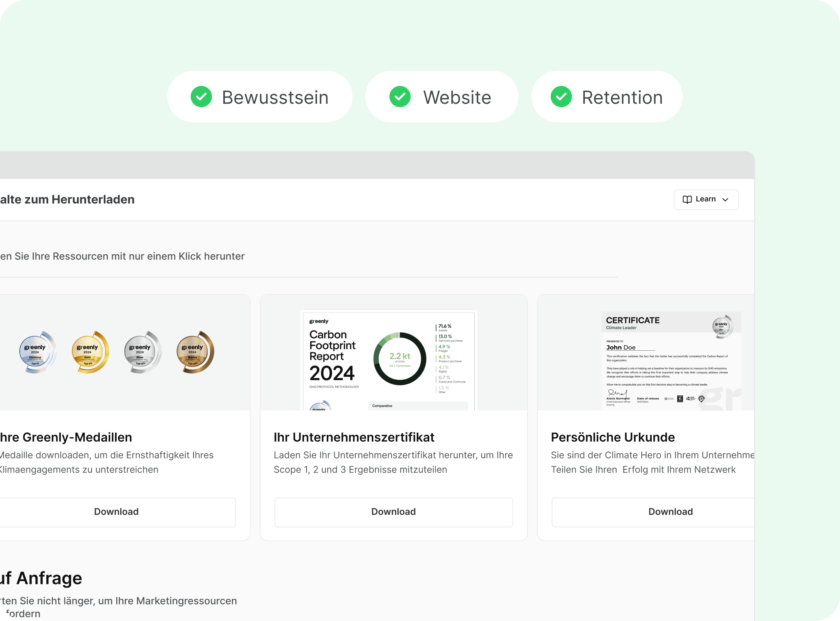The height and width of the screenshot is (621, 840).
Task: Toggle the green check next to Website
Action: pos(400,97)
